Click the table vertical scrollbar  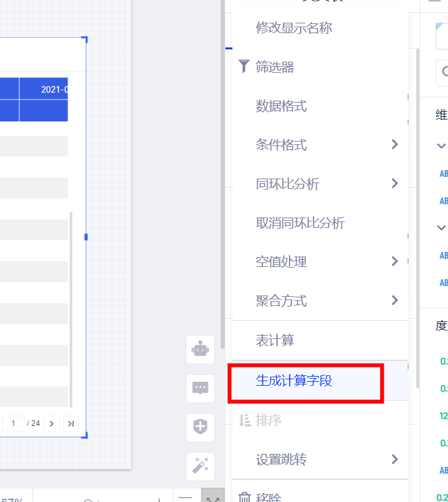click(x=71, y=309)
